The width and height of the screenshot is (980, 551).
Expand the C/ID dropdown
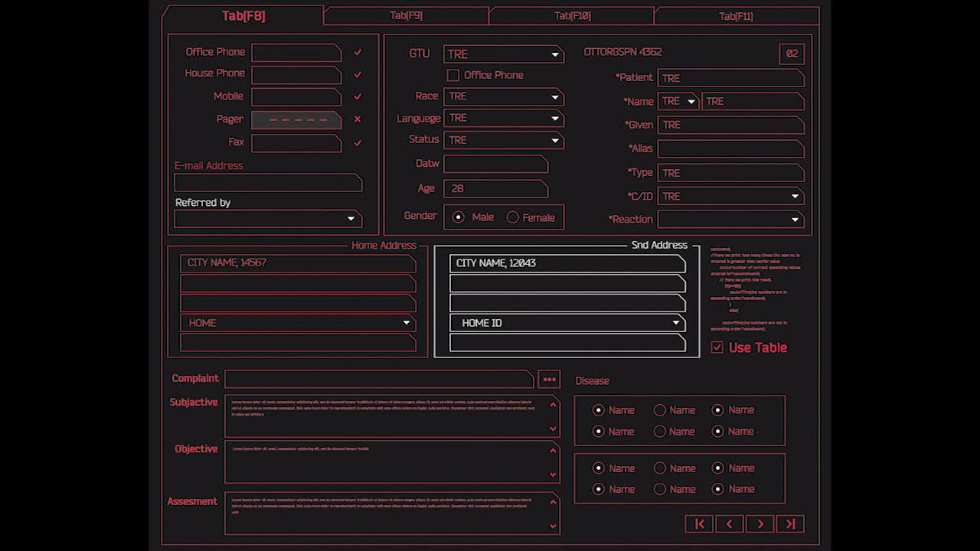point(730,197)
